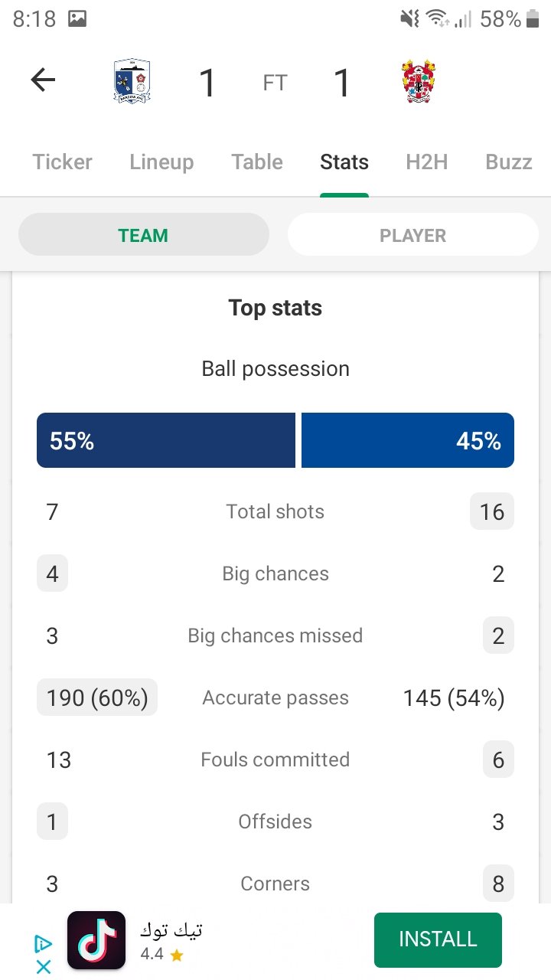The image size is (551, 980).
Task: Close the ad with the X icon
Action: pyautogui.click(x=44, y=967)
